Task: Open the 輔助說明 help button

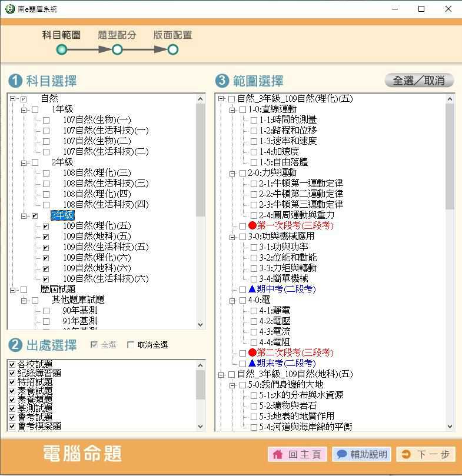Action: coord(361,454)
